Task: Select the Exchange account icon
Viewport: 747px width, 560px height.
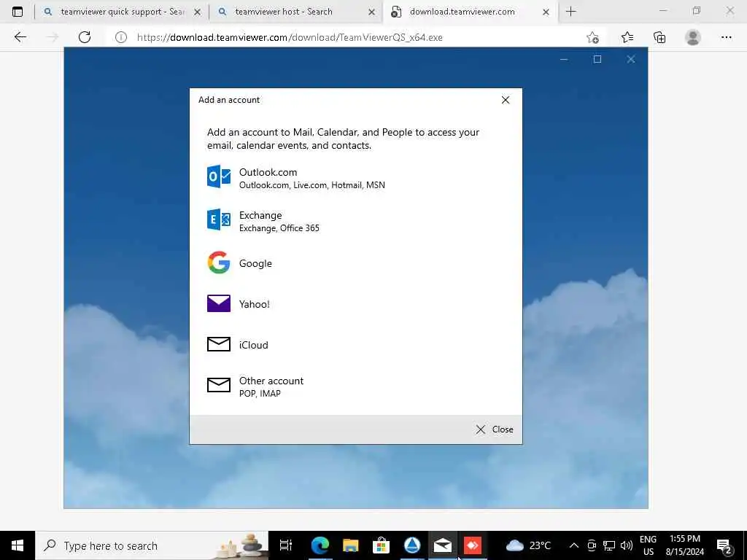Action: click(219, 219)
